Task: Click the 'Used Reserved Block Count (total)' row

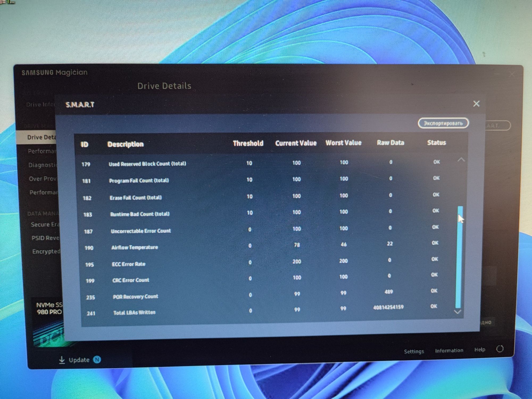Action: (x=266, y=163)
